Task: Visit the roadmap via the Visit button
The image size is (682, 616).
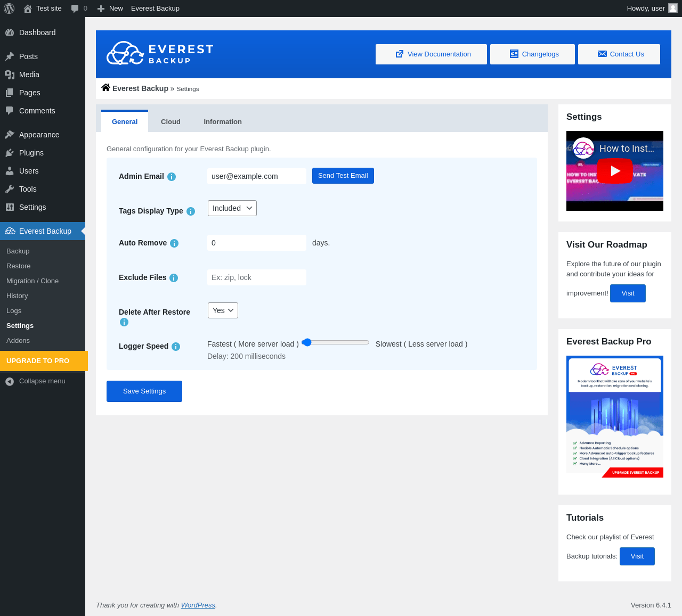Action: [x=628, y=293]
